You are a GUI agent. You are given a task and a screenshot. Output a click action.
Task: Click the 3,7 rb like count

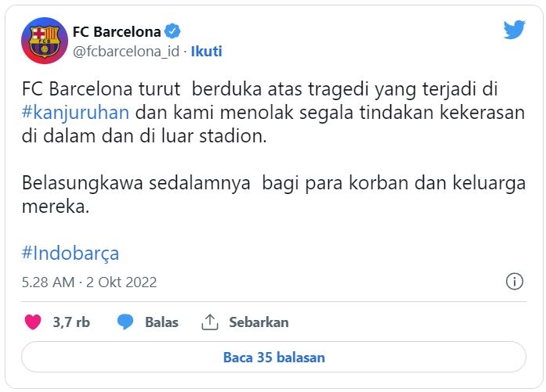[x=71, y=322]
